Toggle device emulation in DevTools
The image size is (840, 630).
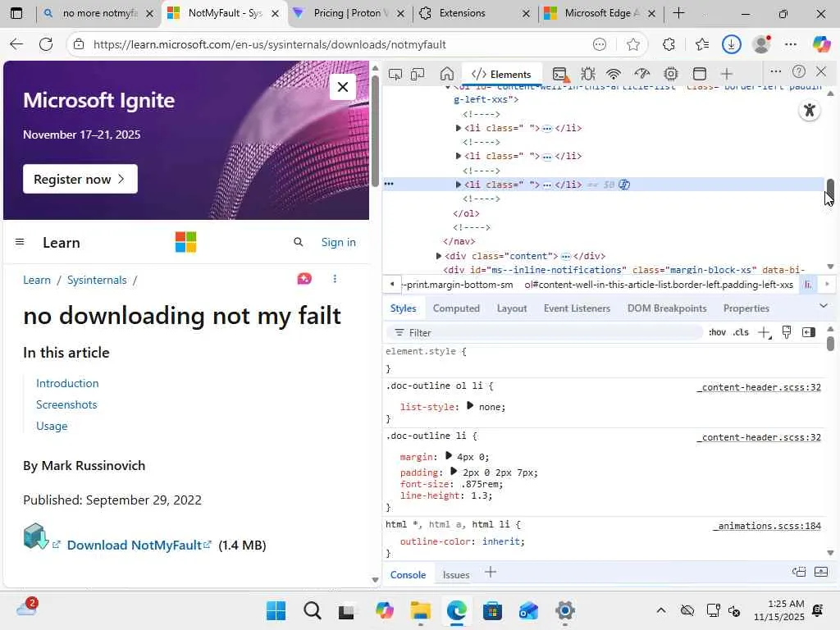(x=418, y=74)
